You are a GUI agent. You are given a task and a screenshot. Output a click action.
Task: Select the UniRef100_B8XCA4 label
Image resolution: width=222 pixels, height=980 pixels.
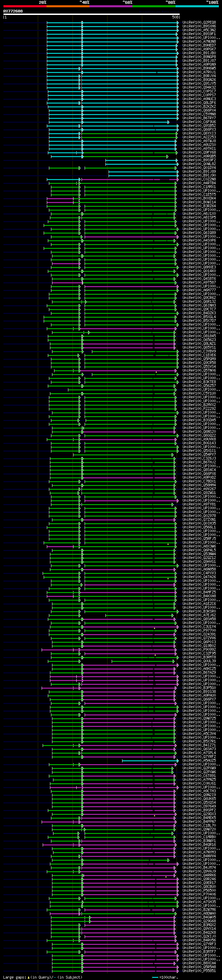click(x=199, y=963)
